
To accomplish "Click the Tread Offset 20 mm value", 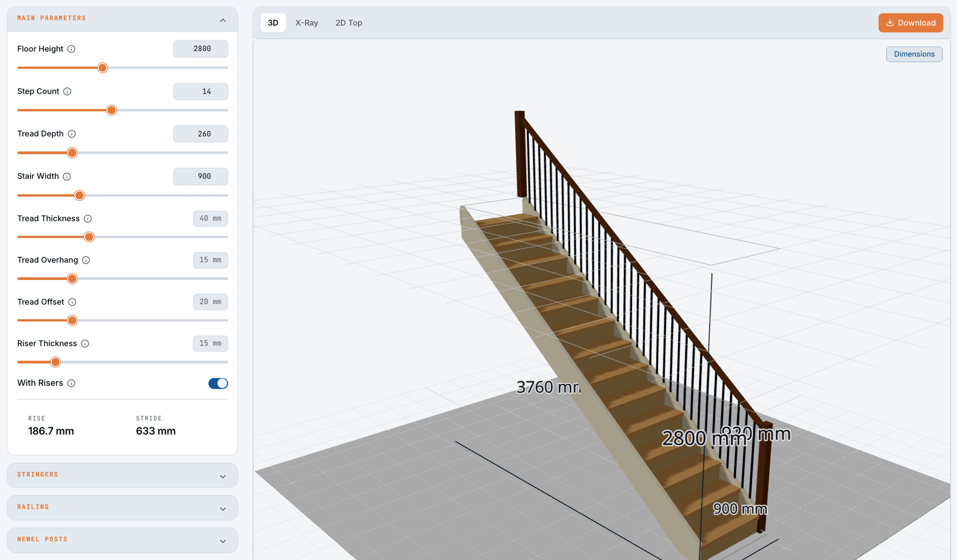I will (210, 302).
